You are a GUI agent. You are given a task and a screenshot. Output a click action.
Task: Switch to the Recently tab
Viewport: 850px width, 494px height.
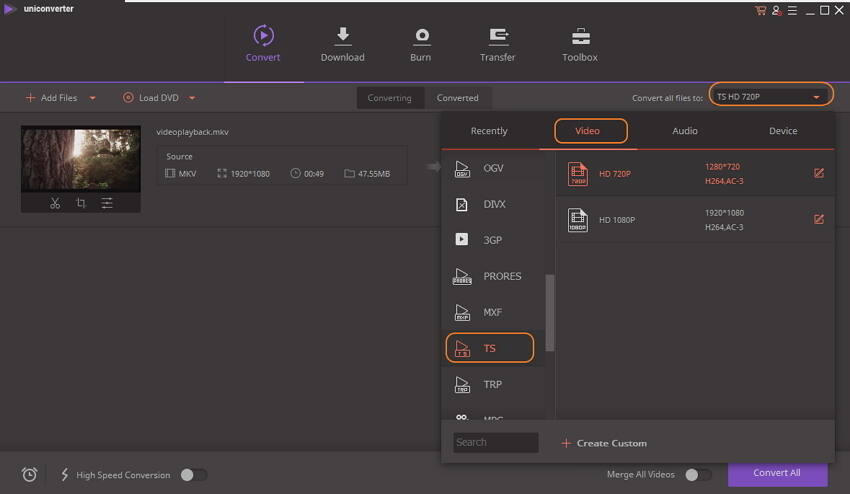click(x=489, y=131)
